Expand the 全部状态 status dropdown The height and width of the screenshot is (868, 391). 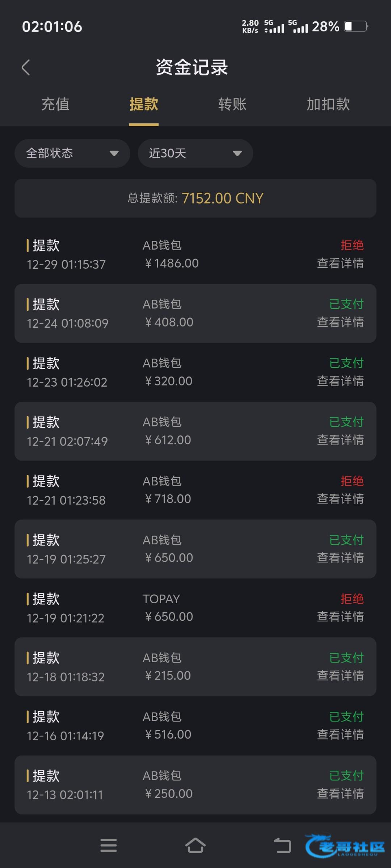point(72,153)
